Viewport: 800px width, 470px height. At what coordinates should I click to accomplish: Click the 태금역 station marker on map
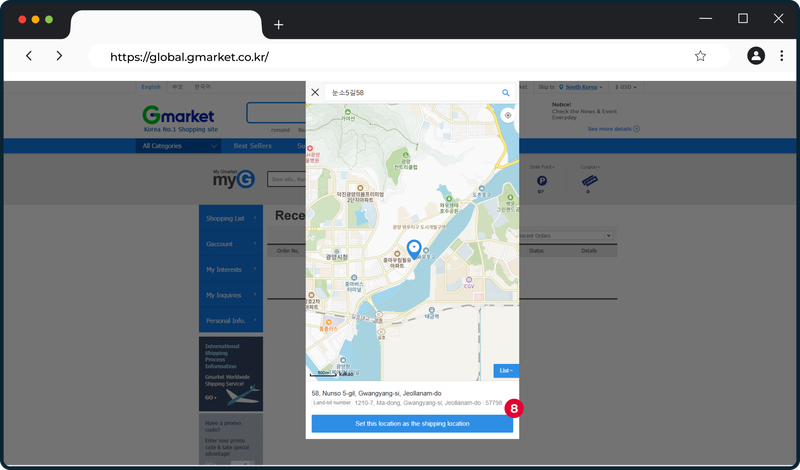pyautogui.click(x=432, y=313)
